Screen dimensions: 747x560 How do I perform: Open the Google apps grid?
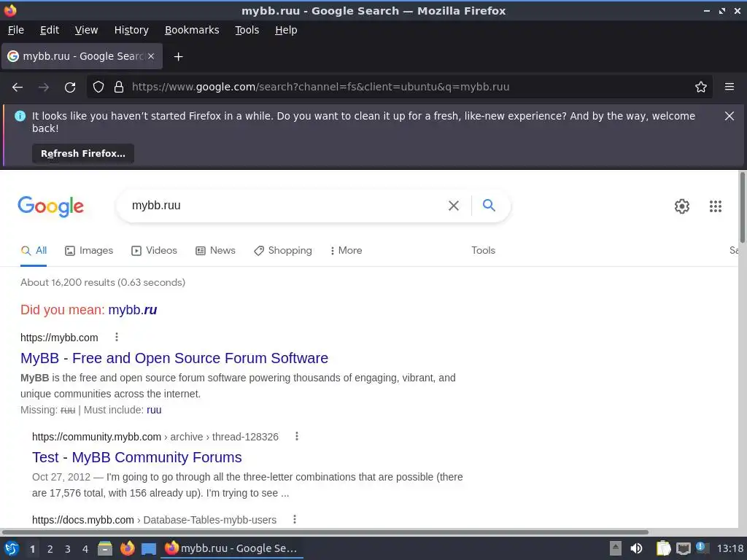(x=715, y=206)
